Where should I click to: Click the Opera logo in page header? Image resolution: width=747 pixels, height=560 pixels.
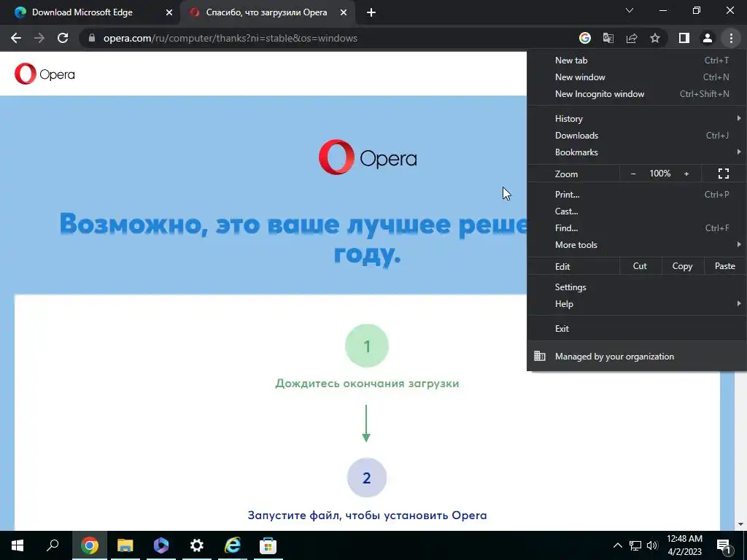point(44,74)
